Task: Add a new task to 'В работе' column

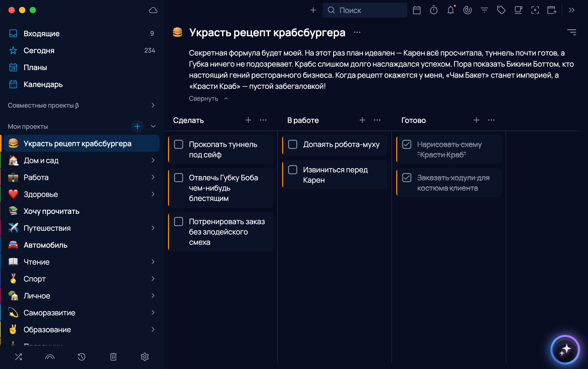Action: click(362, 120)
